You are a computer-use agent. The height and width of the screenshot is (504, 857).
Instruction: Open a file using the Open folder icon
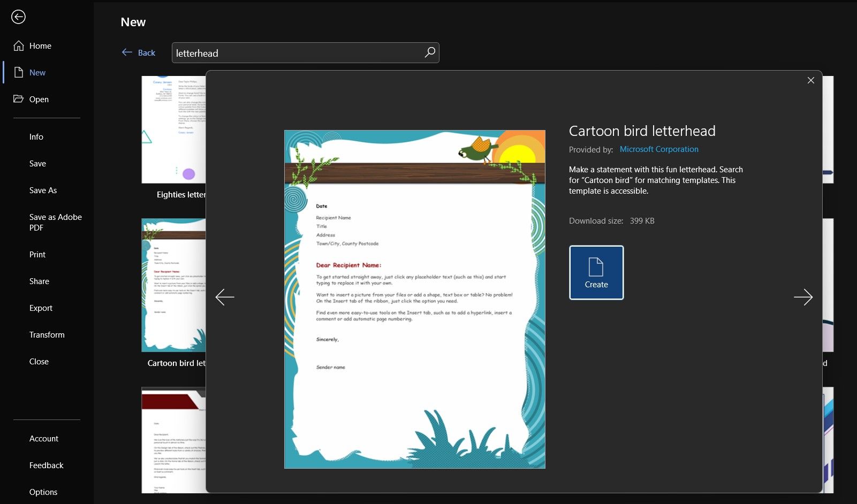coord(19,99)
